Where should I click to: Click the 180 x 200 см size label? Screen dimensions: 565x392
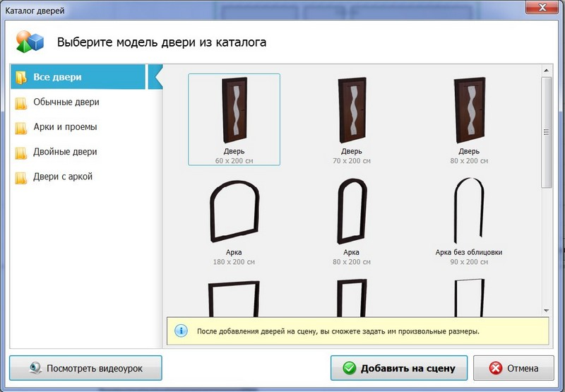click(234, 262)
